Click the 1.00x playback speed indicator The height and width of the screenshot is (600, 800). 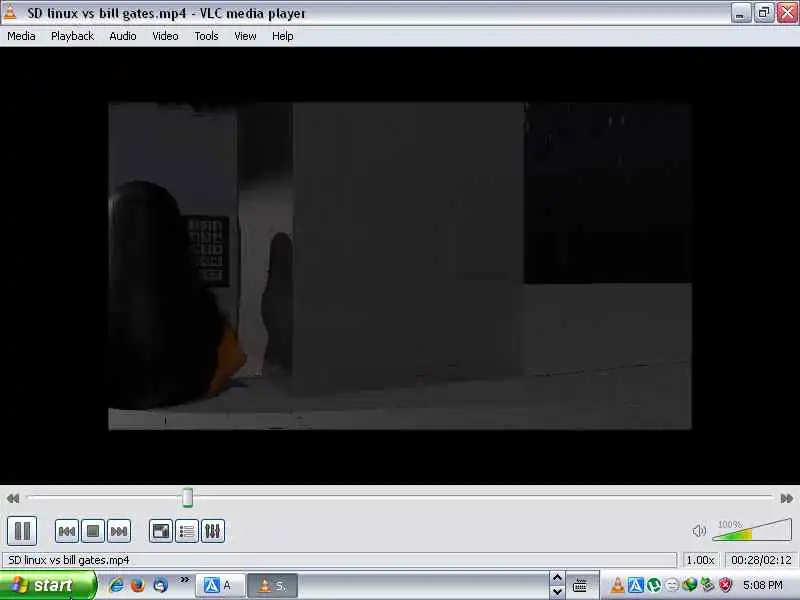[701, 560]
